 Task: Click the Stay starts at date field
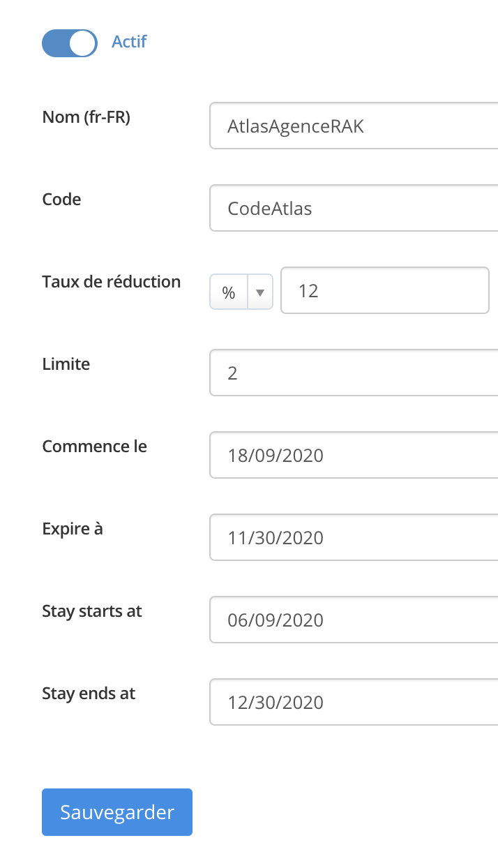(354, 620)
